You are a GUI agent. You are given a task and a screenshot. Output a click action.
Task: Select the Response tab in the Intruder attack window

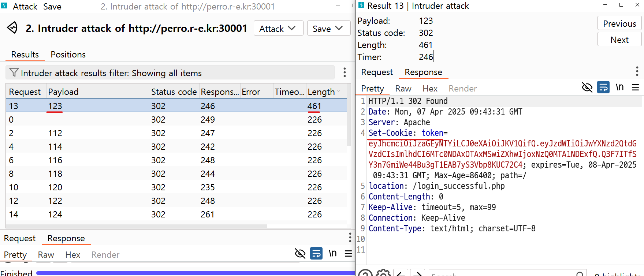[66, 238]
